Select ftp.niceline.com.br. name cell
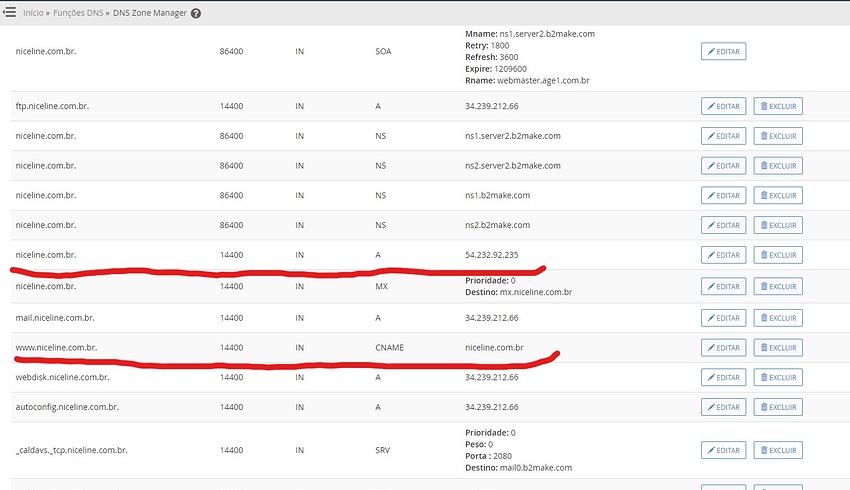The image size is (850, 490). click(x=52, y=106)
